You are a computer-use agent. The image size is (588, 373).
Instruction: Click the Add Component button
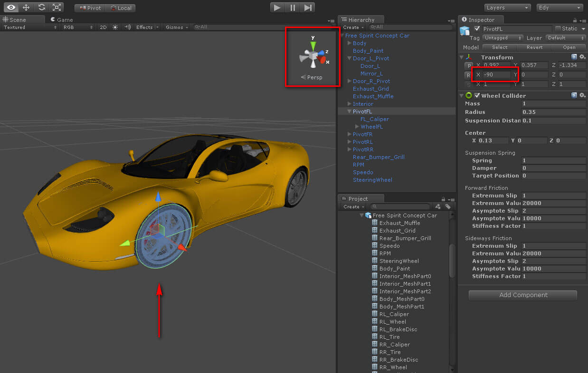click(x=523, y=295)
